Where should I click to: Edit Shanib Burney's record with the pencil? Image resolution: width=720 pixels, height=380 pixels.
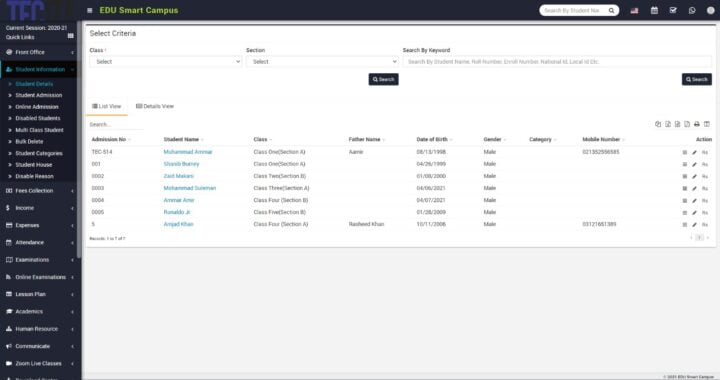694,164
